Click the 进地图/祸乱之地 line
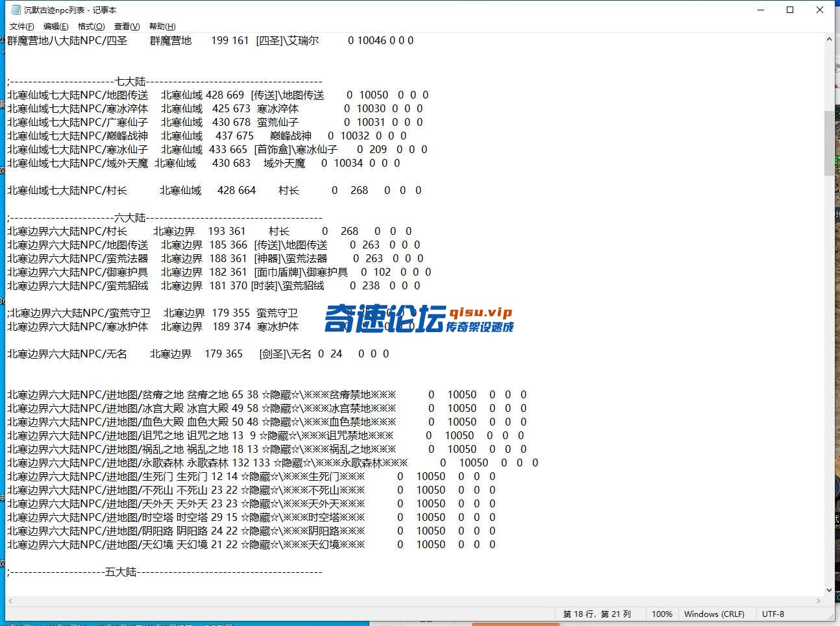 (267, 449)
